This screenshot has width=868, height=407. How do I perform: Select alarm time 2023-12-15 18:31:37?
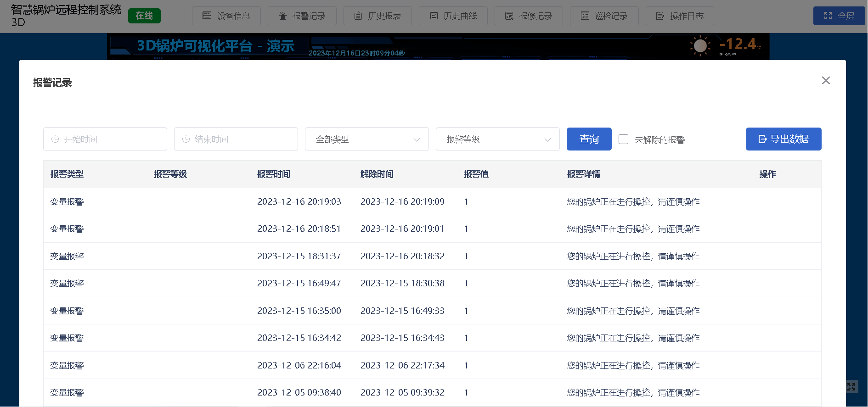click(x=299, y=256)
